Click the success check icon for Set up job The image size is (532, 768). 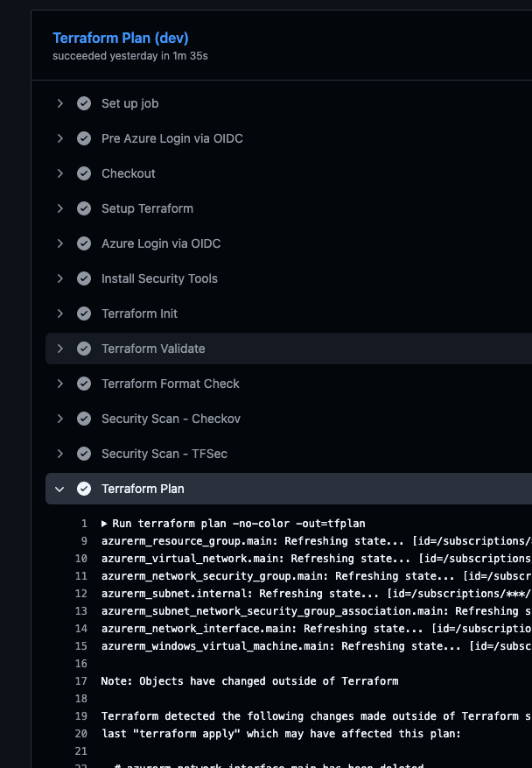[84, 103]
